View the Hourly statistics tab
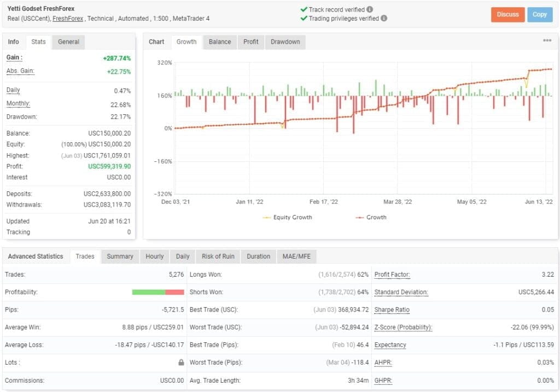Image resolution: width=560 pixels, height=392 pixels. coord(154,256)
